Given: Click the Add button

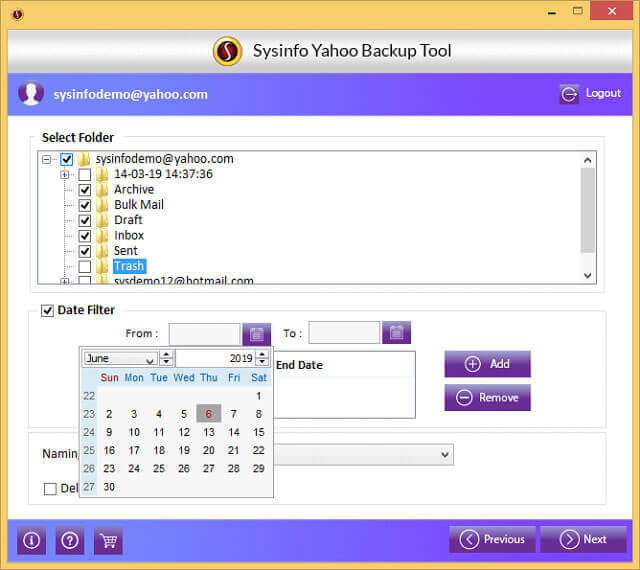Looking at the screenshot, I should pos(487,364).
